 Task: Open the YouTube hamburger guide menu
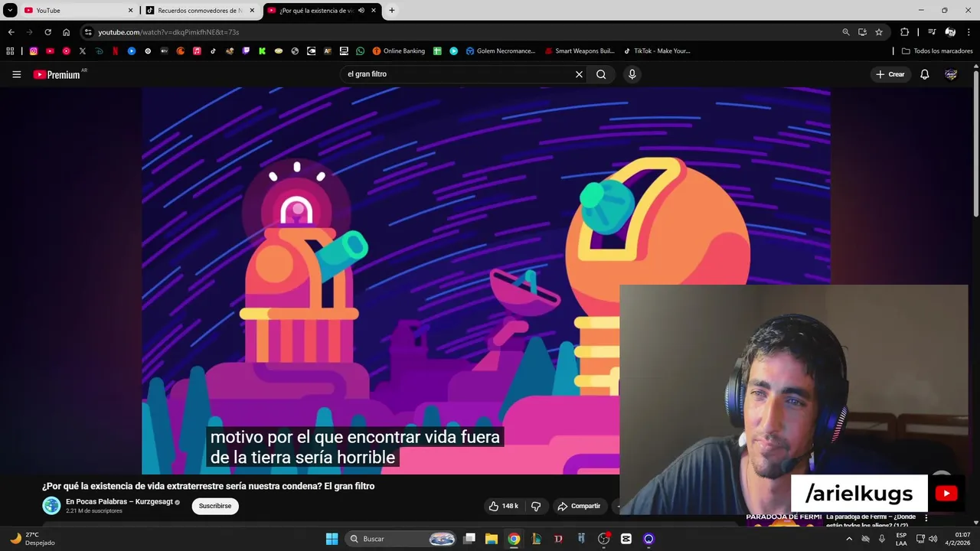click(16, 74)
